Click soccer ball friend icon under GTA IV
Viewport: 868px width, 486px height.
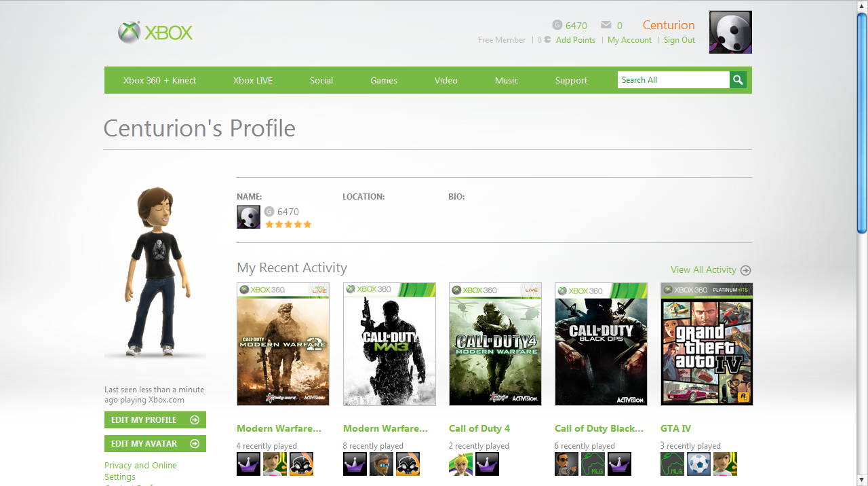(698, 464)
